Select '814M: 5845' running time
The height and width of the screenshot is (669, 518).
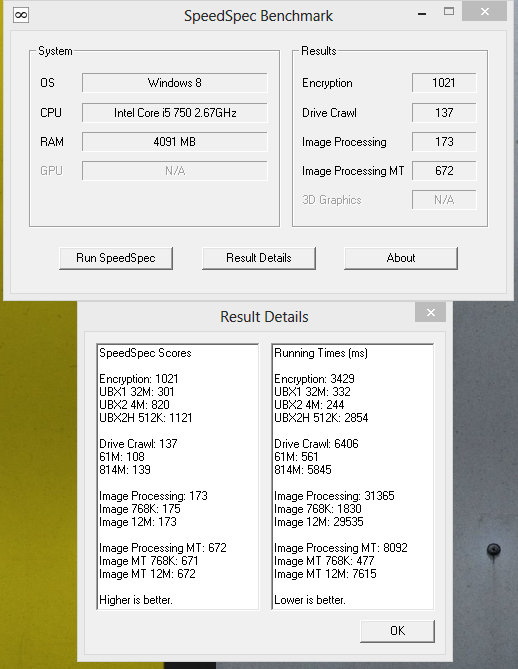303,470
